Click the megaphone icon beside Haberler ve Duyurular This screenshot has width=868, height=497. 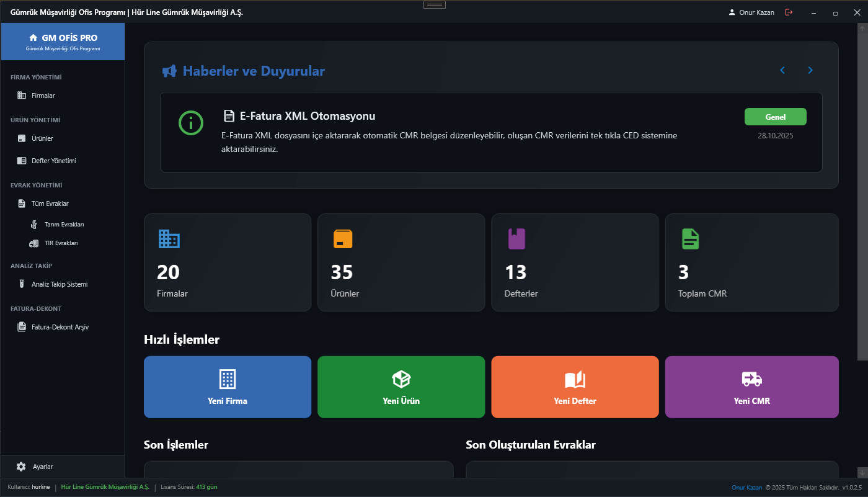(169, 71)
